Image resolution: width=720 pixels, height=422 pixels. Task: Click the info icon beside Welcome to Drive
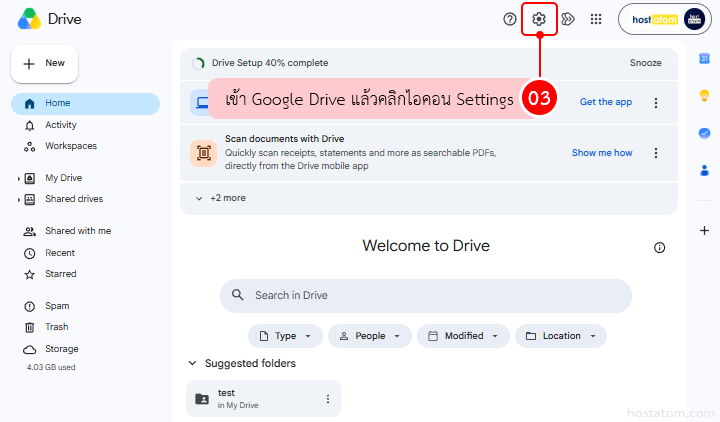point(659,248)
